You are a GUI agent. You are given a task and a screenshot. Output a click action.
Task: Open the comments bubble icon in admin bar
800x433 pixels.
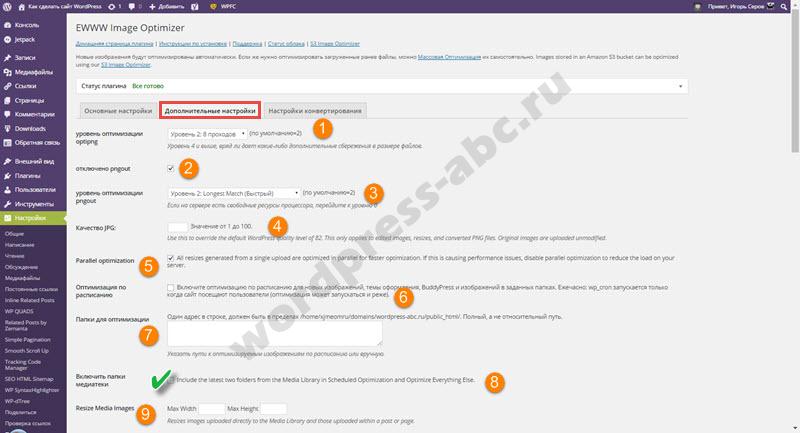click(x=132, y=7)
